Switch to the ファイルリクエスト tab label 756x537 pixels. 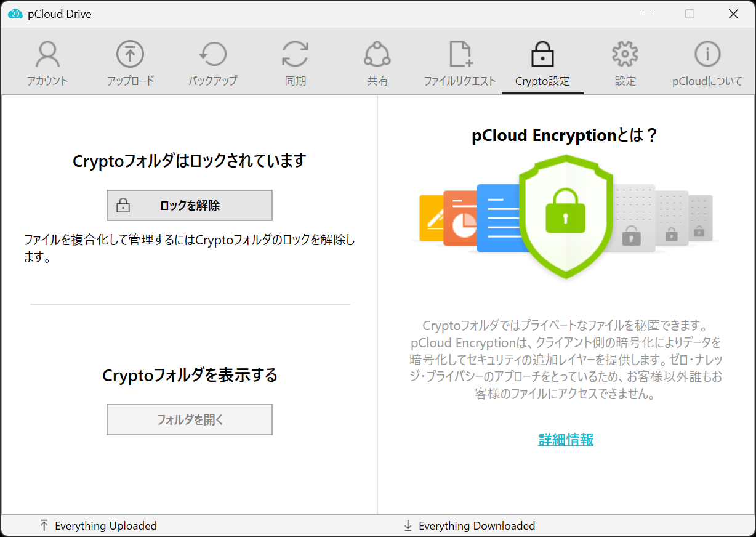[460, 81]
